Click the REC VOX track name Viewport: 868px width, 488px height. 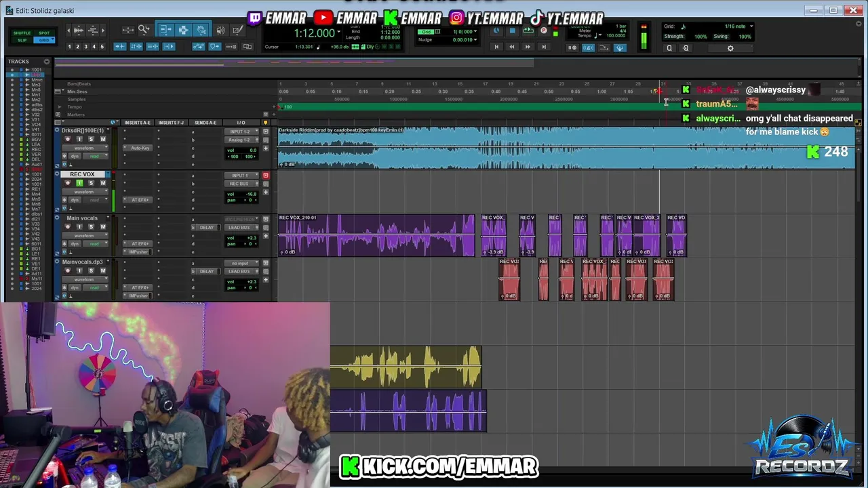click(x=82, y=174)
